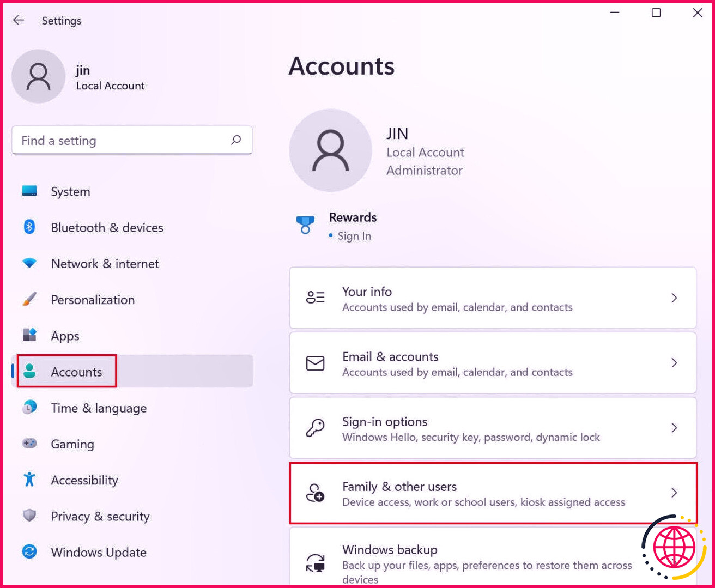
Task: Click the Windows Update sync icon
Action: coord(29,551)
